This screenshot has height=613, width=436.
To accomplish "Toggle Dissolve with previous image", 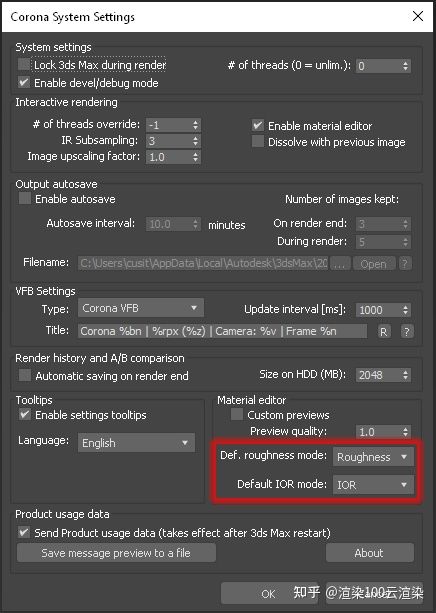I will 258,142.
